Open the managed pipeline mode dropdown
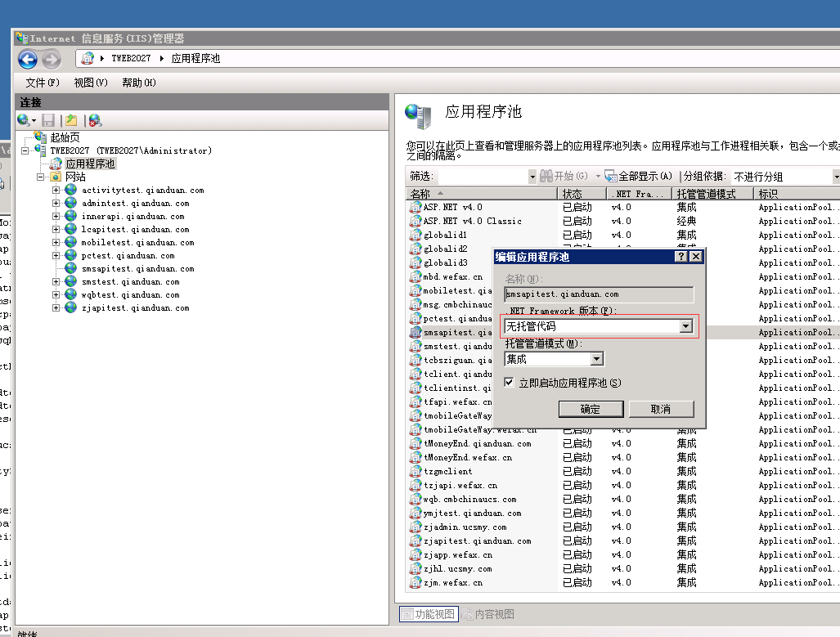The image size is (840, 637). [597, 359]
